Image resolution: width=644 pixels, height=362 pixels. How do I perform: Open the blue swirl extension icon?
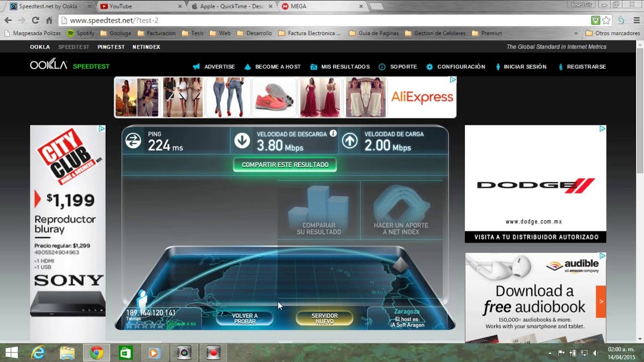point(621,21)
